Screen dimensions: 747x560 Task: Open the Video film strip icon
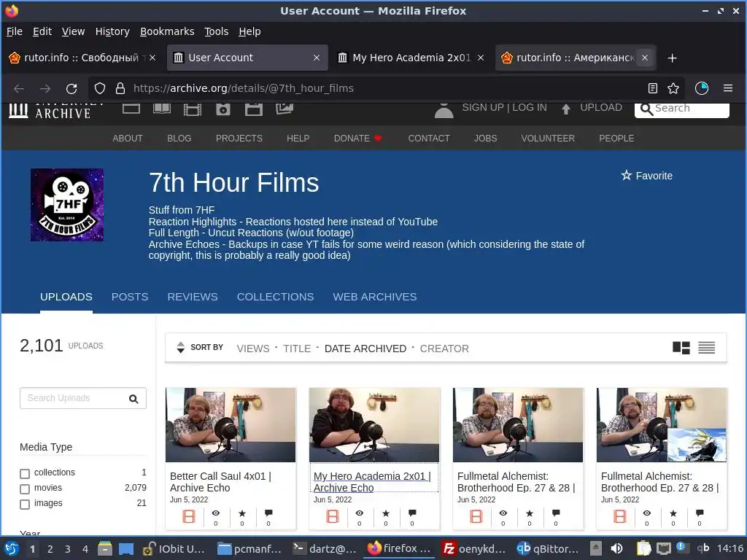(193, 109)
